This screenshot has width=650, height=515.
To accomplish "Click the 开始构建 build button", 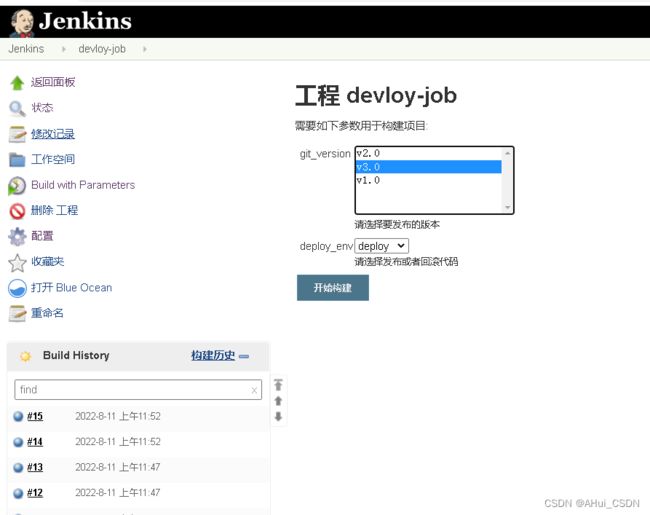I will [x=333, y=288].
